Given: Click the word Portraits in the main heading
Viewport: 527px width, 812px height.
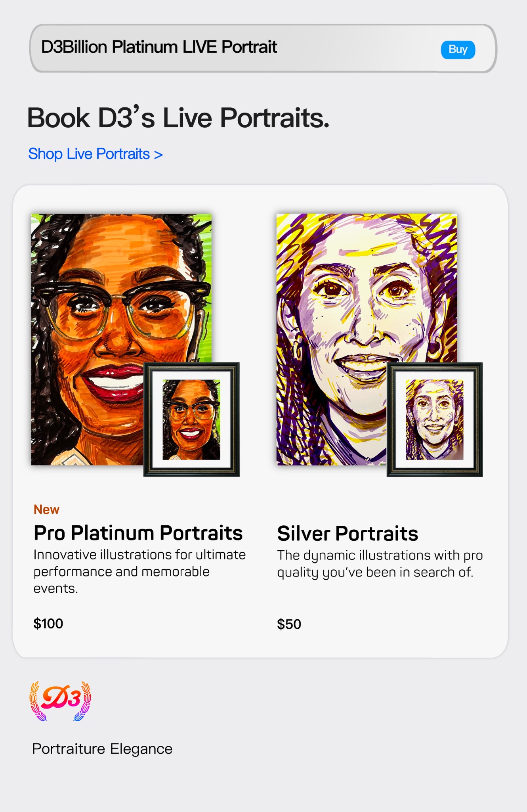Looking at the screenshot, I should coord(274,118).
